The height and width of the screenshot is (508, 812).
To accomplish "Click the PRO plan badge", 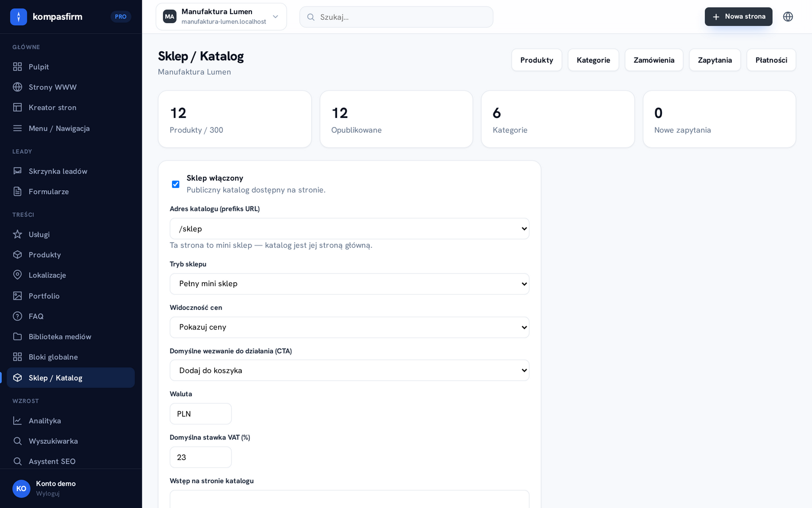I will pos(121,17).
